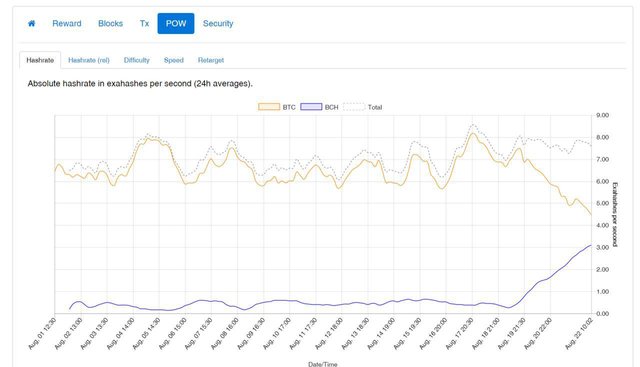Screen dimensions: 640x367
Task: Click the Date/Time axis title
Action: [x=322, y=364]
